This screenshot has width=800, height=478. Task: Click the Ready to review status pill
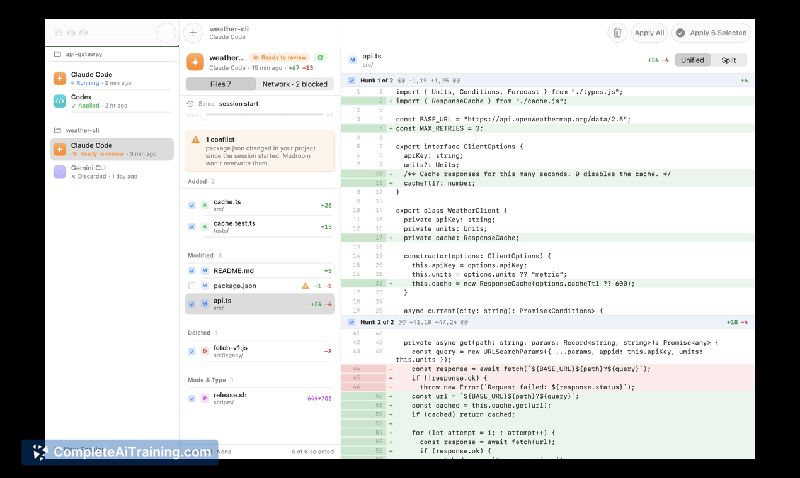(280, 57)
